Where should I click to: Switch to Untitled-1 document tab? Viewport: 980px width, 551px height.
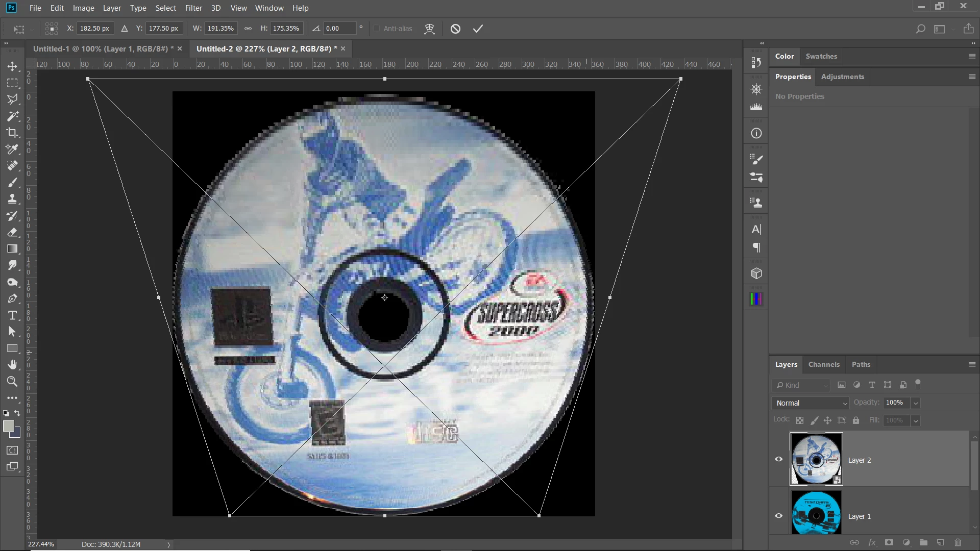(102, 48)
